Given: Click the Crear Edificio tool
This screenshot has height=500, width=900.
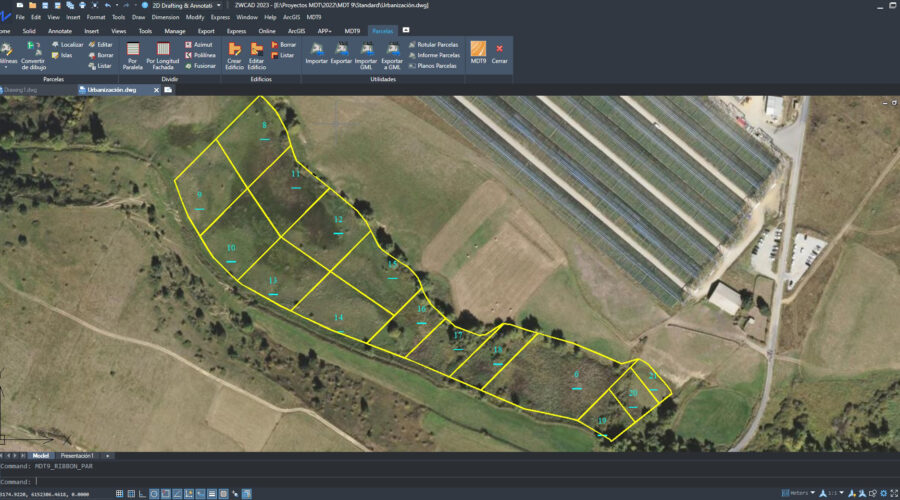Looking at the screenshot, I should pyautogui.click(x=234, y=56).
